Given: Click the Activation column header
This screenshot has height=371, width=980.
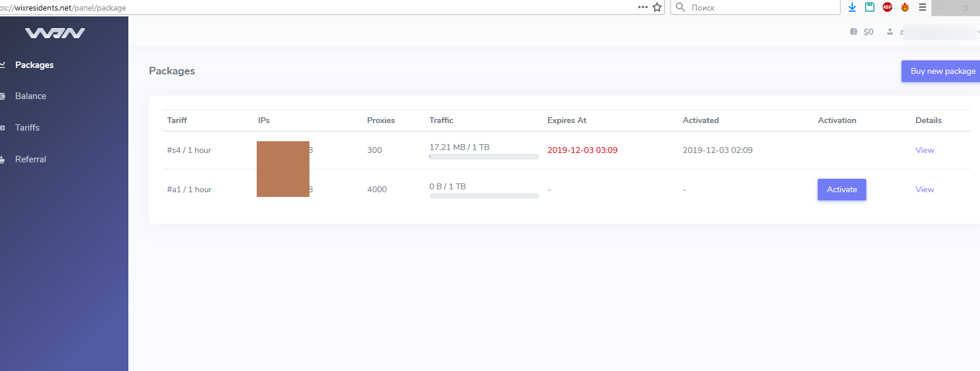Looking at the screenshot, I should tap(837, 120).
